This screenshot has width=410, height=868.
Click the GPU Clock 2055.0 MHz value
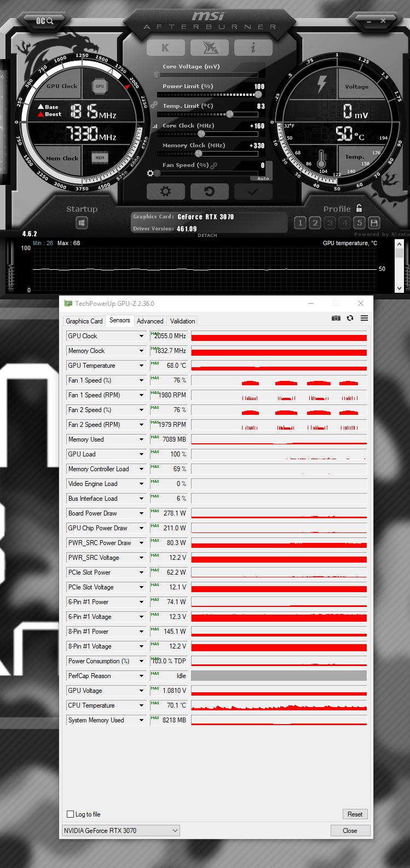coord(169,336)
